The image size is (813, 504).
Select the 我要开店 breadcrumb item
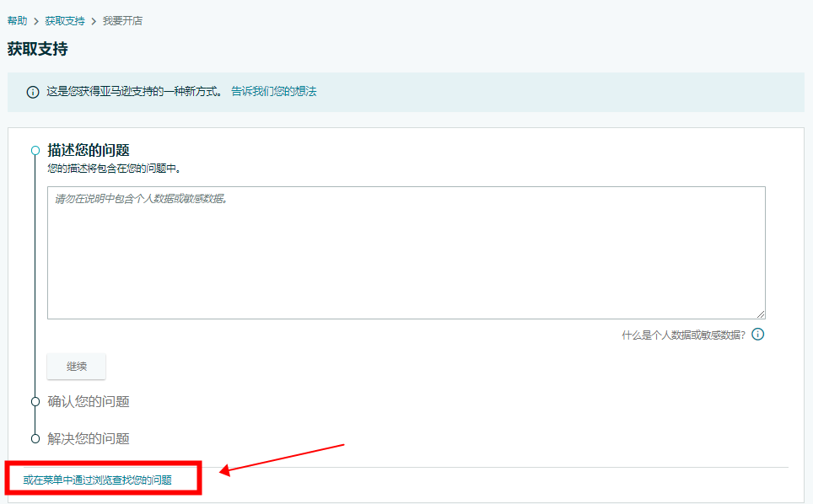122,21
